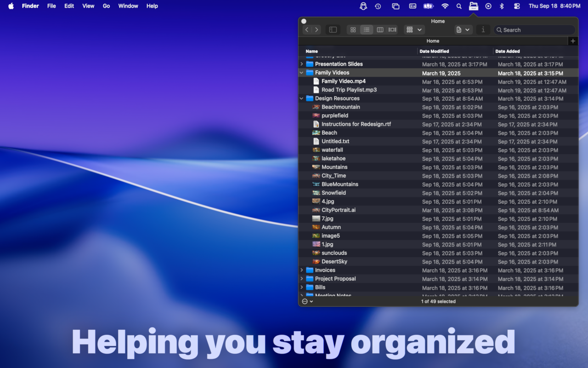This screenshot has height=368, width=588.
Task: Add a new tab with the plus button
Action: 572,41
